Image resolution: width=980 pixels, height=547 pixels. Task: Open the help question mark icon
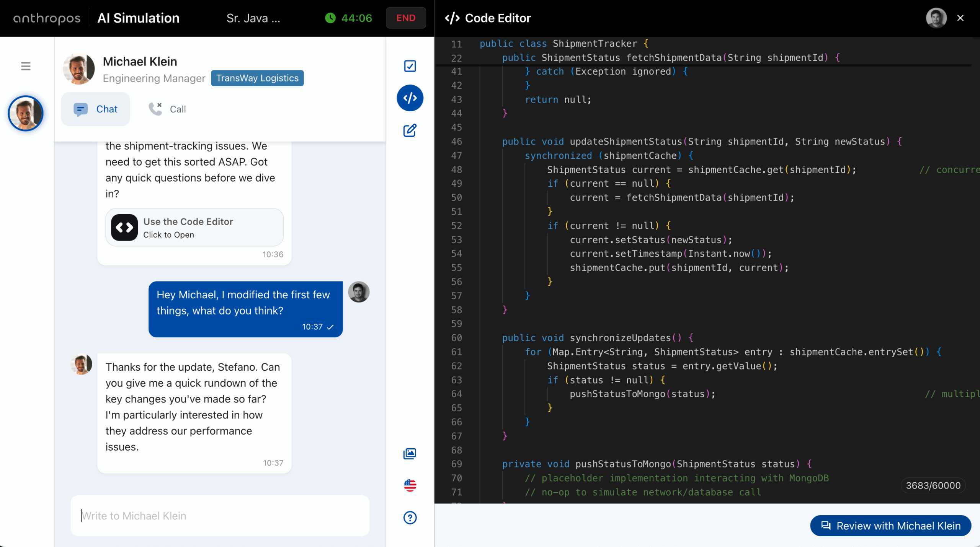[x=410, y=518]
